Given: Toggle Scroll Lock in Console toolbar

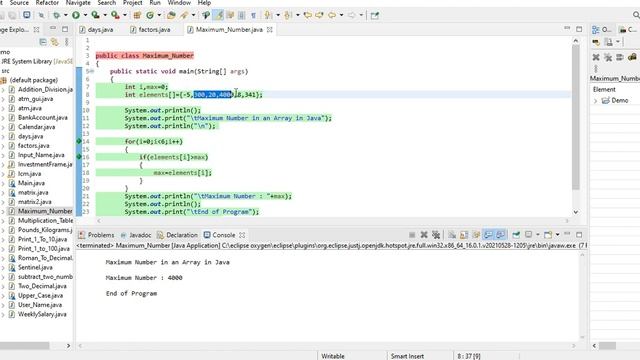Looking at the screenshot, I should [464, 235].
